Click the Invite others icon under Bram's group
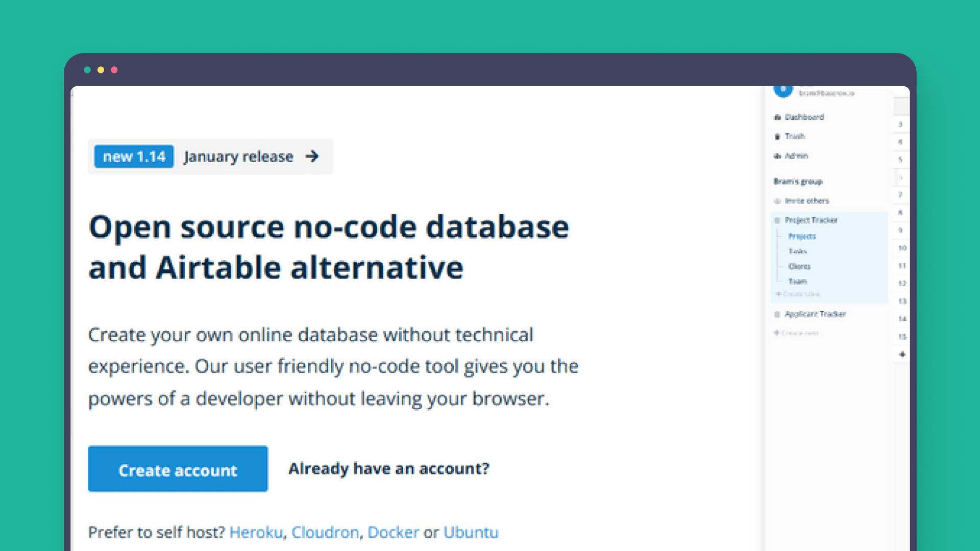This screenshot has width=980, height=551. [x=777, y=201]
